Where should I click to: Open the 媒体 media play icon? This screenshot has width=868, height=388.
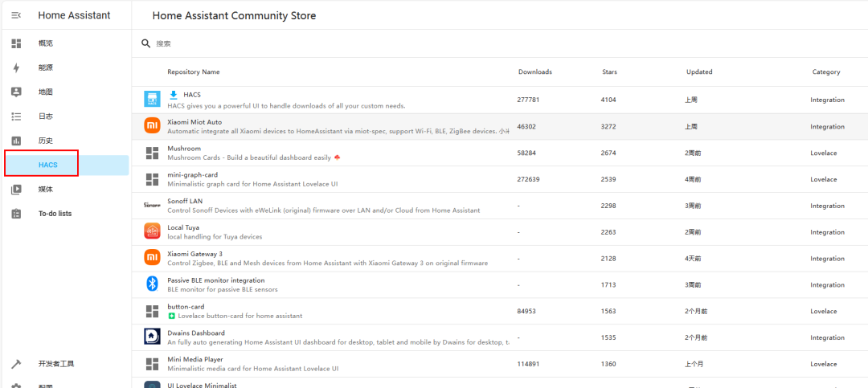[x=16, y=190]
